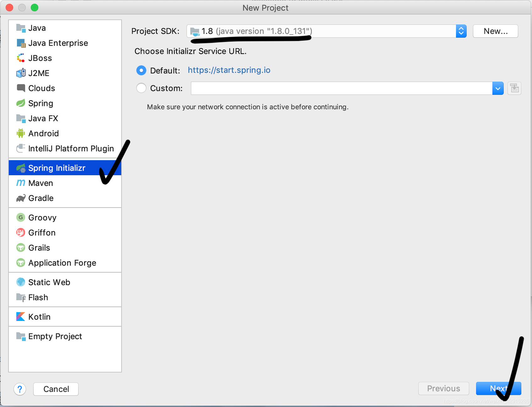Click the Previous button
The height and width of the screenshot is (407, 532).
click(x=444, y=388)
